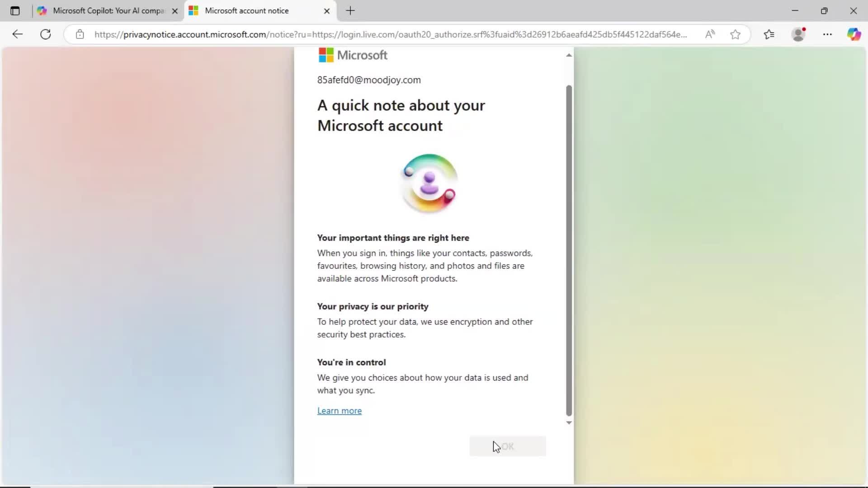Open the Learn more link

pyautogui.click(x=340, y=411)
